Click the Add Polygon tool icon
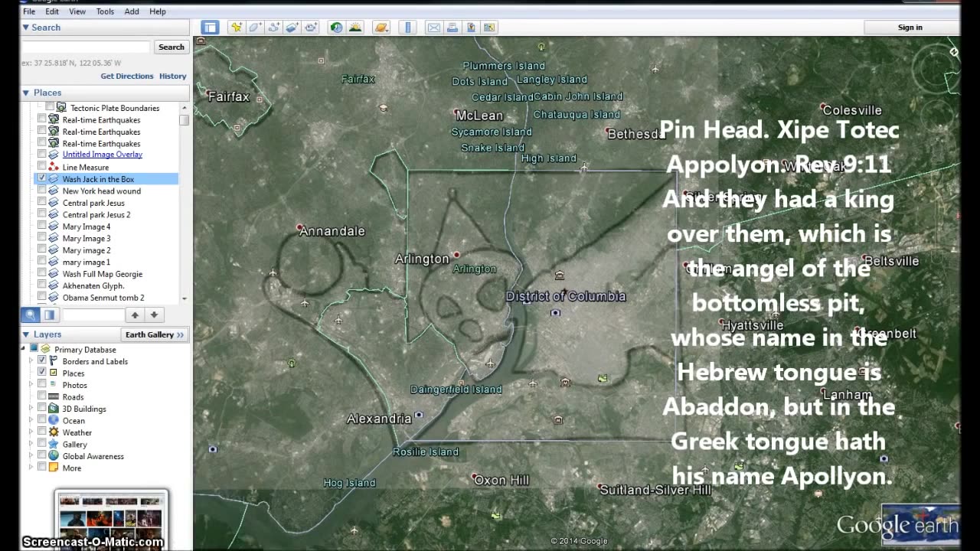Viewport: 980px width, 551px height. click(x=255, y=28)
